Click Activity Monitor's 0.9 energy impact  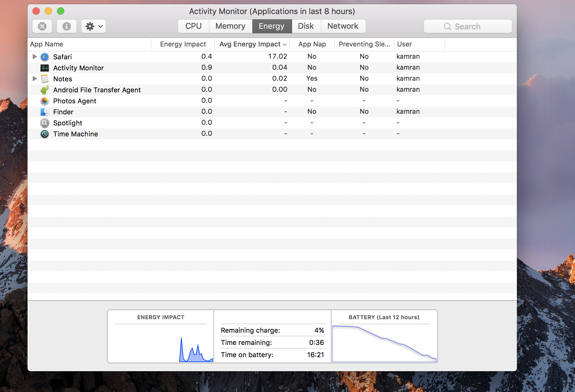(x=207, y=67)
